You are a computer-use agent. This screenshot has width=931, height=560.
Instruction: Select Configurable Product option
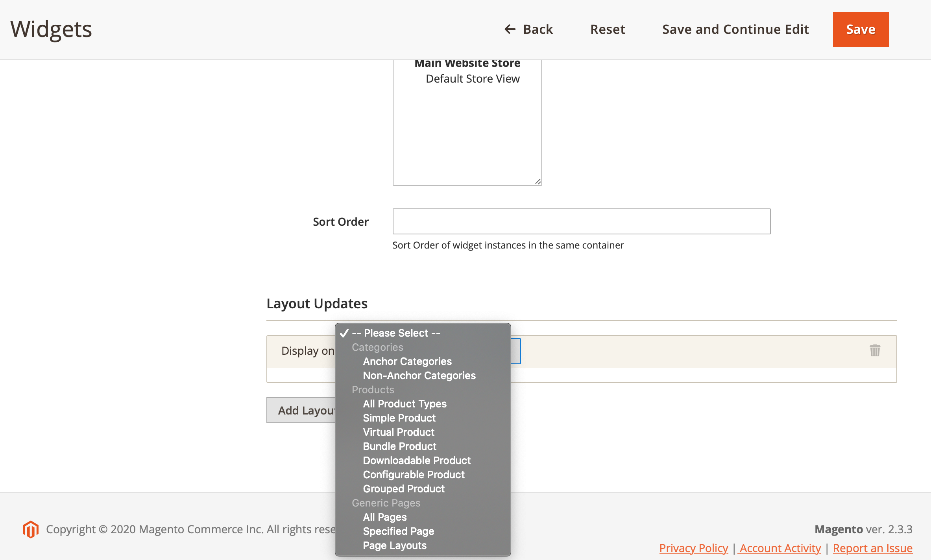pos(423,475)
